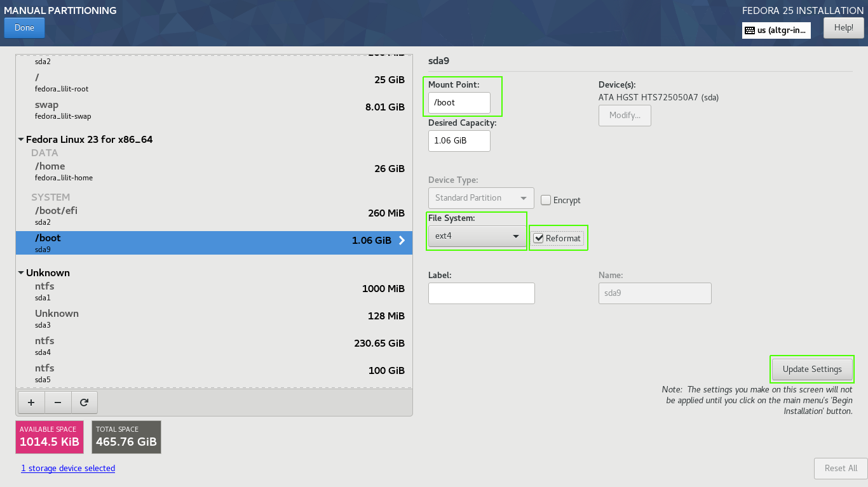This screenshot has height=487, width=868.
Task: Select the ntfs sda1 1000 MiB partition
Action: click(214, 291)
